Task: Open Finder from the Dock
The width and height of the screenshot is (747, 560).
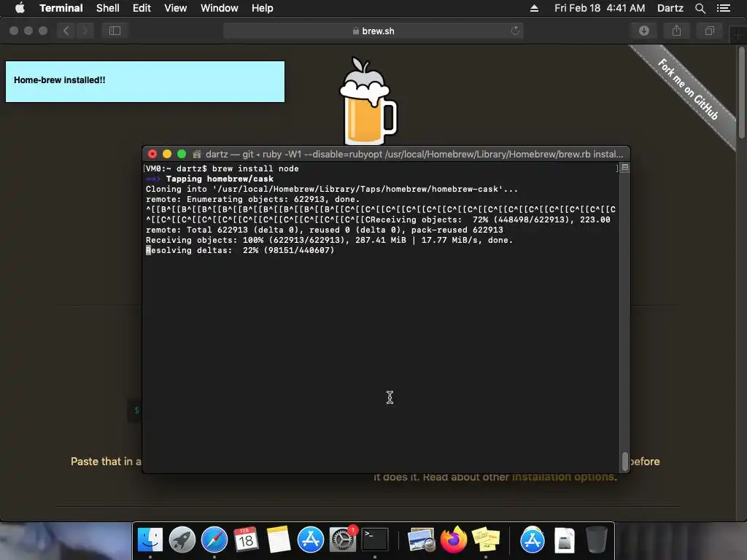Action: tap(150, 540)
